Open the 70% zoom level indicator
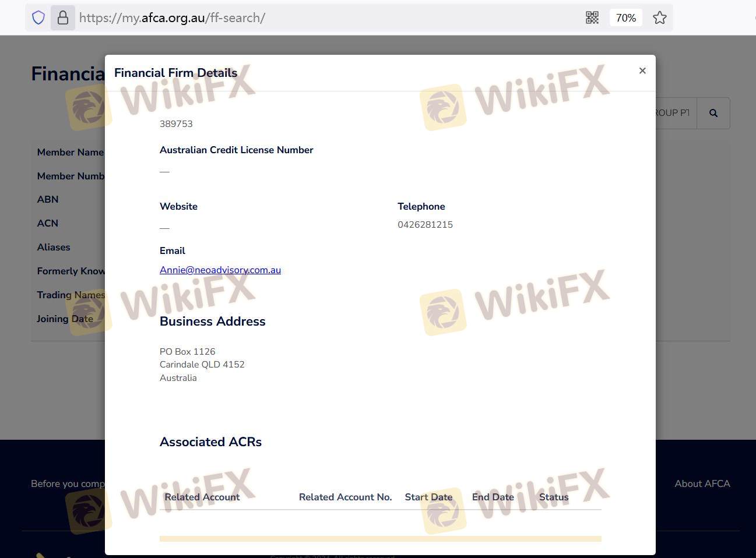This screenshot has height=558, width=756. click(626, 17)
